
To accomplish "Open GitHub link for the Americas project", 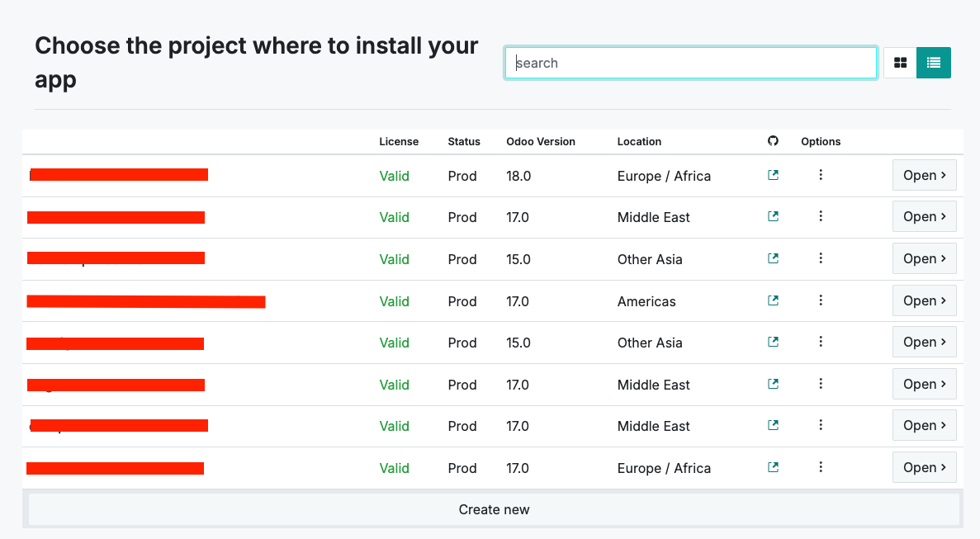I will pos(773,300).
